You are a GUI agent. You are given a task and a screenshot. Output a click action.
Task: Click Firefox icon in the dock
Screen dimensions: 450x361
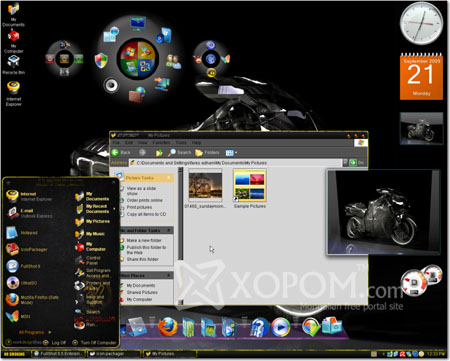(x=168, y=327)
